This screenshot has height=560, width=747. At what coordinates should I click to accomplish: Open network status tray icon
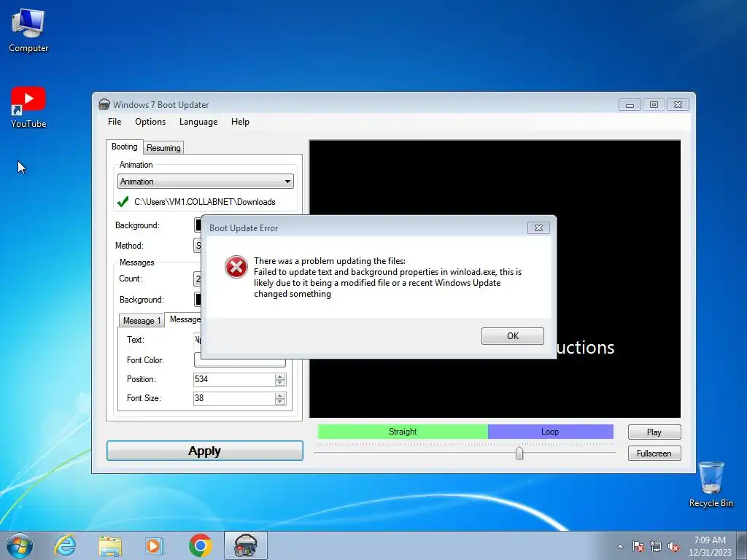656,546
